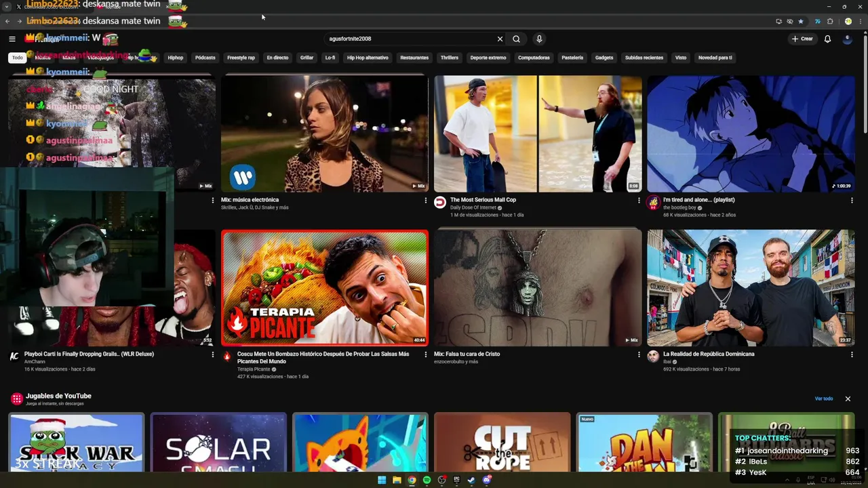
Task: Open the Terapia Picante channel avatar
Action: coord(227,357)
